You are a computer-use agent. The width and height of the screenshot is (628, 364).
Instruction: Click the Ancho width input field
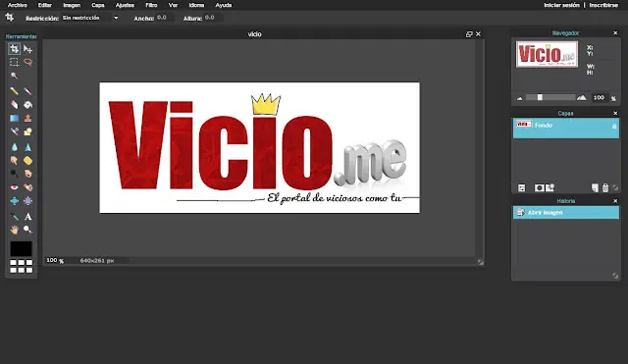pos(165,18)
